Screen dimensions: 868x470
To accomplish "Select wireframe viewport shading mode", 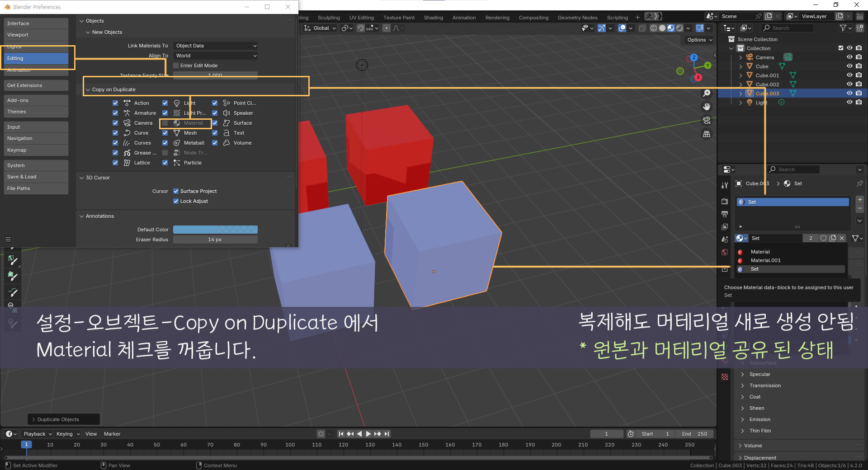I will point(654,28).
